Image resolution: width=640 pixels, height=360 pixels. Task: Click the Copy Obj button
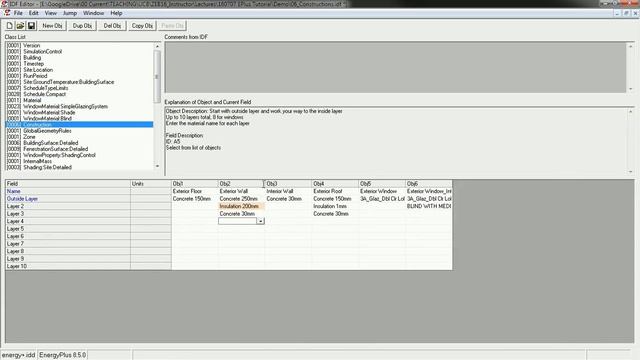tap(142, 26)
